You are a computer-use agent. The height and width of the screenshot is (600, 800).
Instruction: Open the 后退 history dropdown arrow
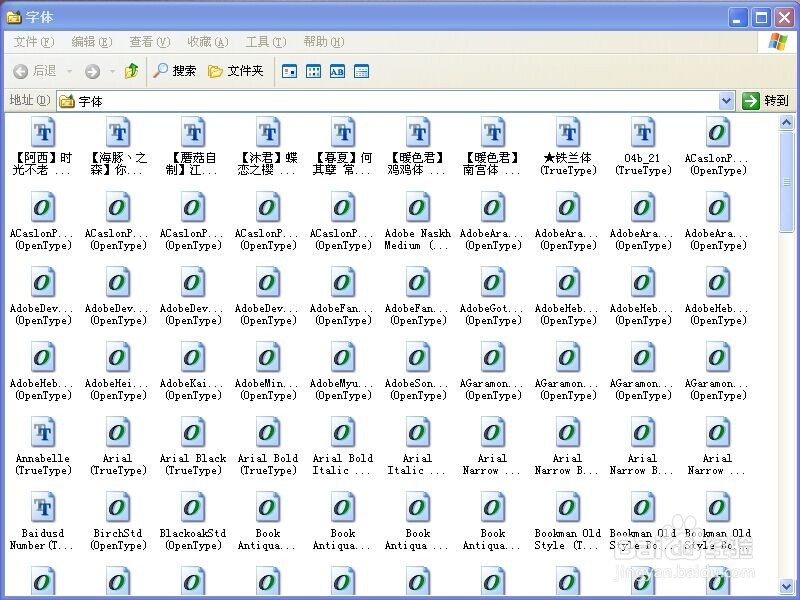(69, 71)
